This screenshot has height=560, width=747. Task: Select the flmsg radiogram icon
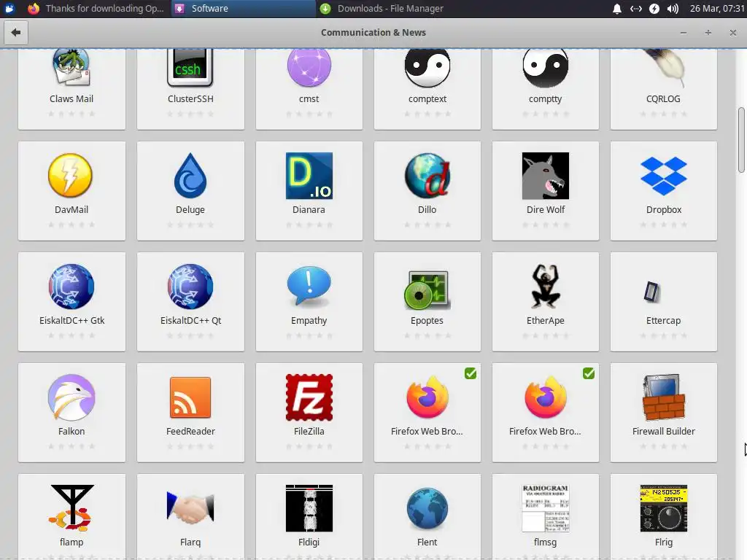(x=546, y=508)
